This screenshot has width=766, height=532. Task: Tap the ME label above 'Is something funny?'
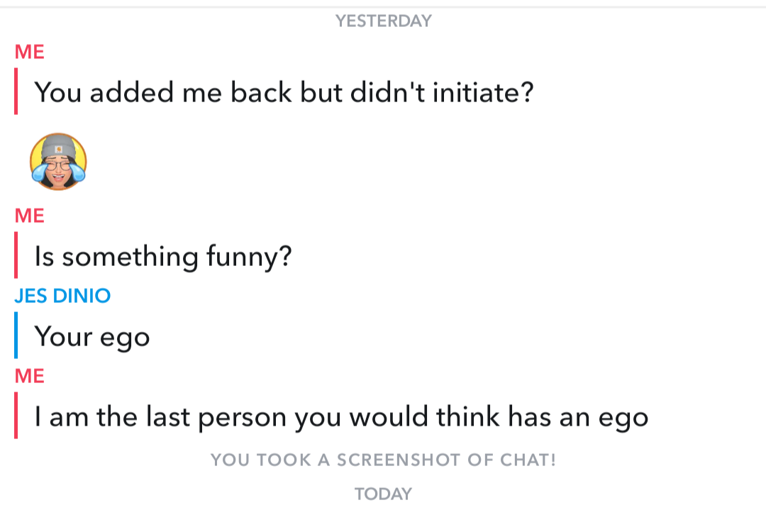click(x=28, y=216)
